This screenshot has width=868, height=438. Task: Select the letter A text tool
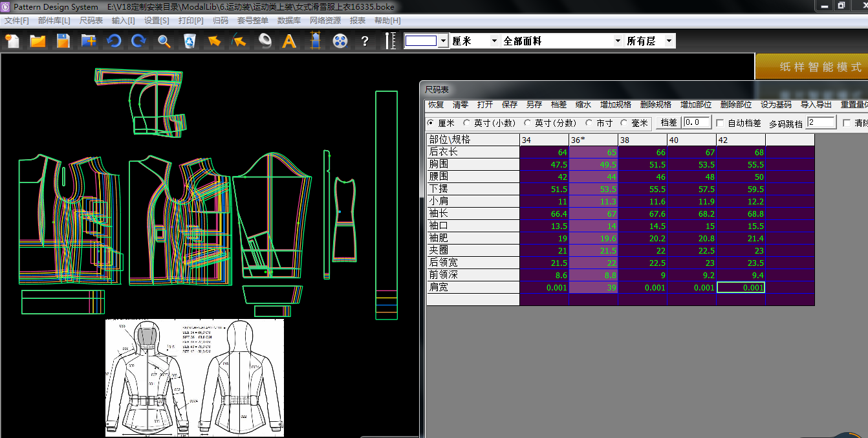point(289,41)
